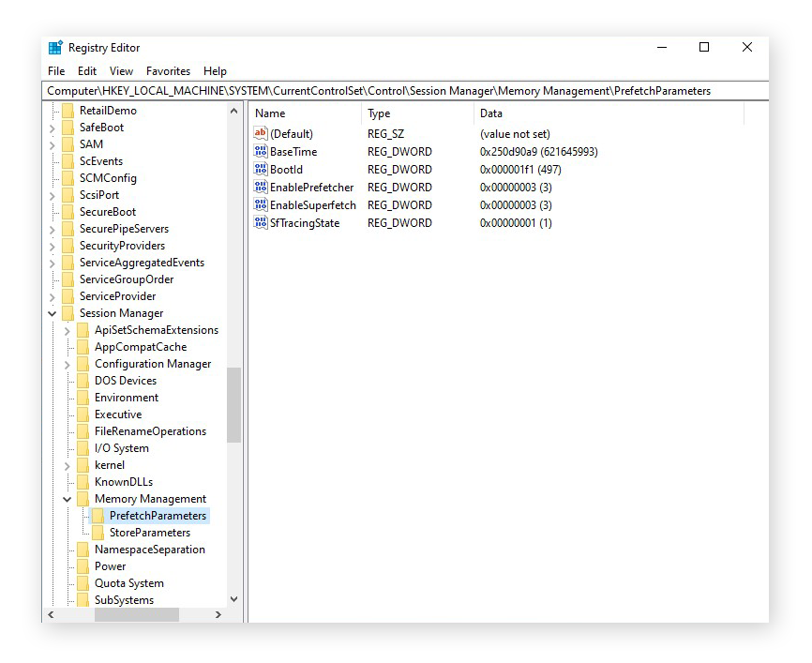Click the EnableSuperfetch DWORD value icon
The height and width of the screenshot is (663, 812).
pos(261,204)
